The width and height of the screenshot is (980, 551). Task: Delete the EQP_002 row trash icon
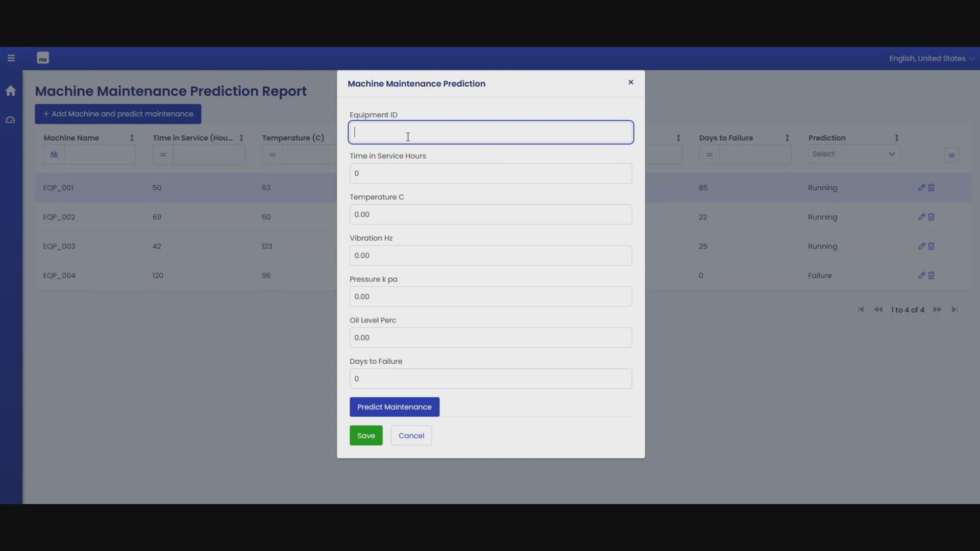coord(932,217)
